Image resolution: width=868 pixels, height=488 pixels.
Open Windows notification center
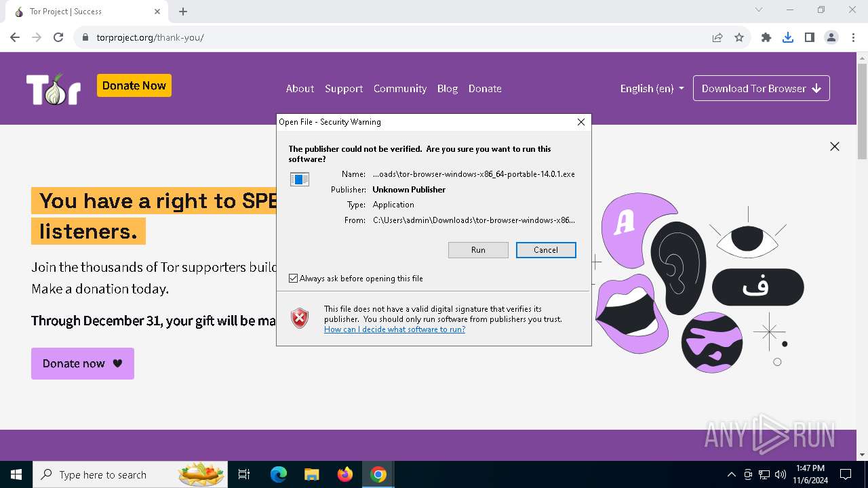(846, 474)
